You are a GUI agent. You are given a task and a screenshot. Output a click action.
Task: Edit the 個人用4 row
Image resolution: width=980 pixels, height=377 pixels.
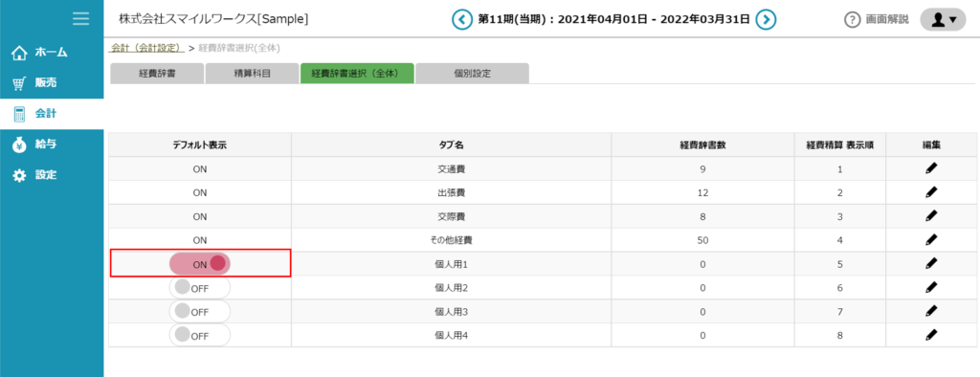pyautogui.click(x=931, y=335)
